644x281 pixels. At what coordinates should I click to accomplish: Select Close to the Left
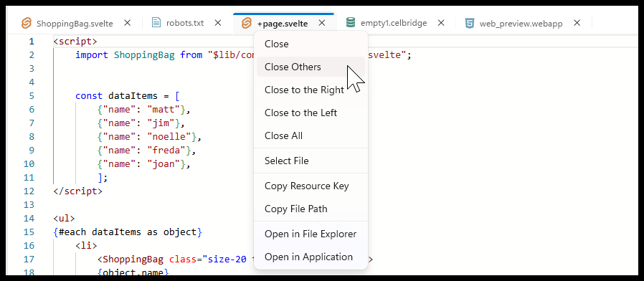tap(311, 113)
